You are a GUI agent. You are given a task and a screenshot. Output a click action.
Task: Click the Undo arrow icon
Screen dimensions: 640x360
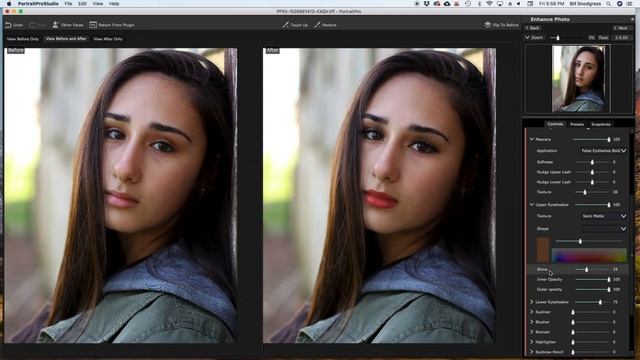click(8, 25)
